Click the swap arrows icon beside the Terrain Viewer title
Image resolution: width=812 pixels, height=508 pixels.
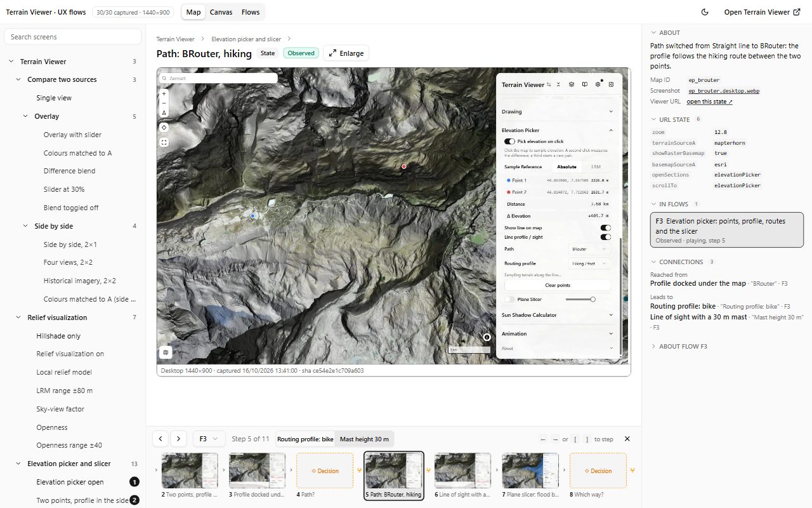click(549, 84)
